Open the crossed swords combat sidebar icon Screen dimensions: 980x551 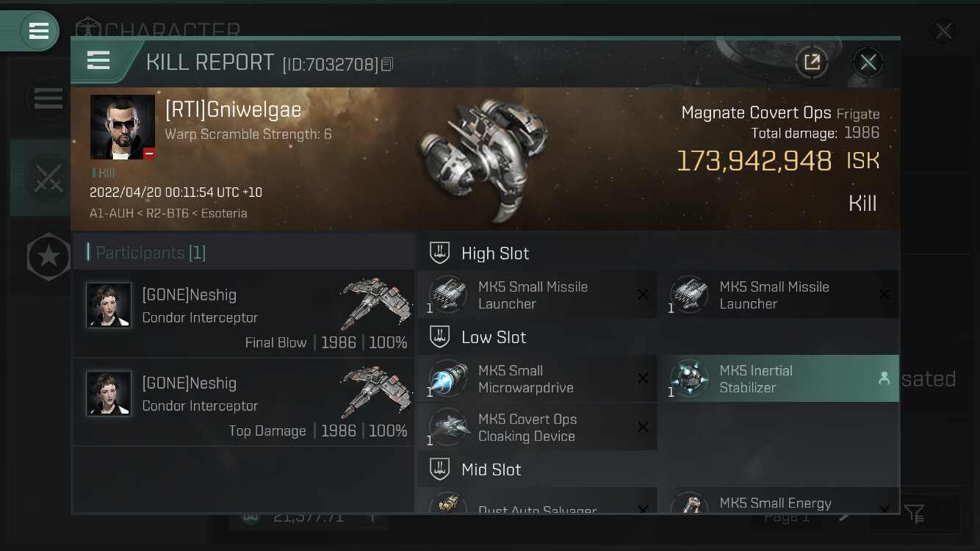pos(48,179)
